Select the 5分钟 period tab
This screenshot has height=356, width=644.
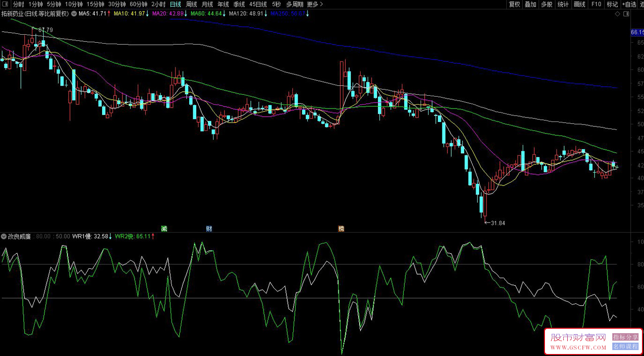(54, 4)
